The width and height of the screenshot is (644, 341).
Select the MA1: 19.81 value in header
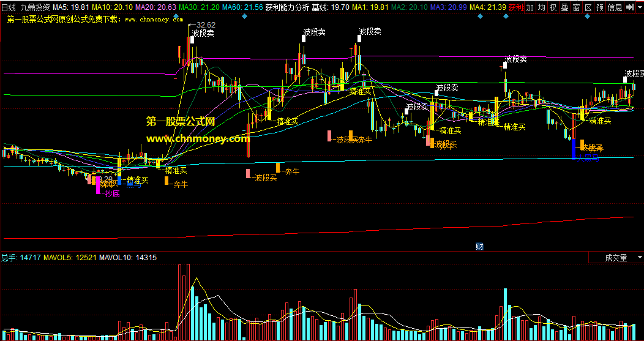(x=370, y=7)
